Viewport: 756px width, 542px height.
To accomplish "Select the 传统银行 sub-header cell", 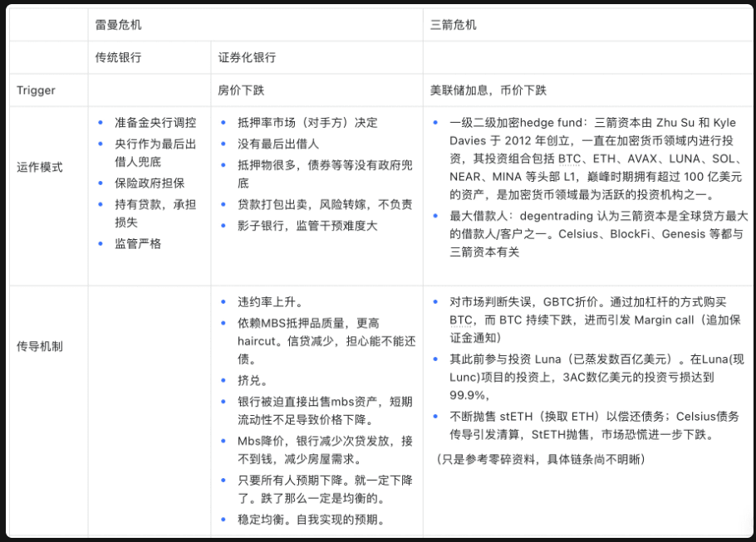I will pos(150,57).
